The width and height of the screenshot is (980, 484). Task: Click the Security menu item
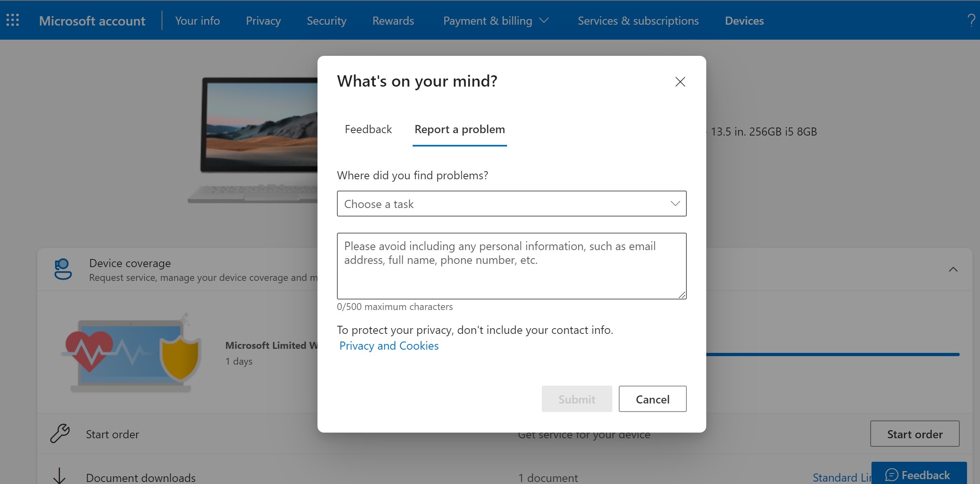pos(326,20)
